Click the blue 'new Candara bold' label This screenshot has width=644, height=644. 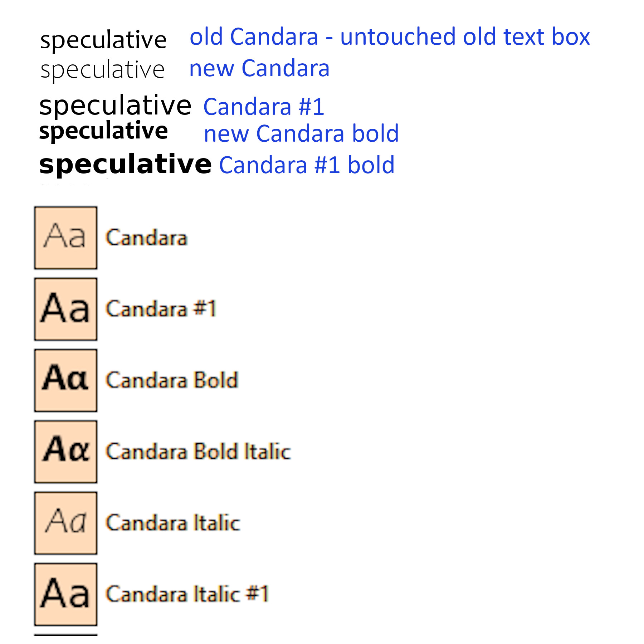coord(301,134)
